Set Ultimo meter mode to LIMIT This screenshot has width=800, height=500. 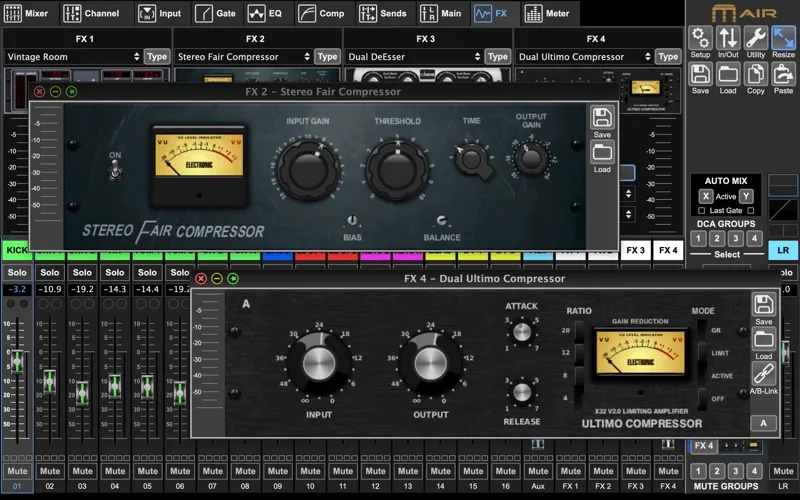[703, 353]
